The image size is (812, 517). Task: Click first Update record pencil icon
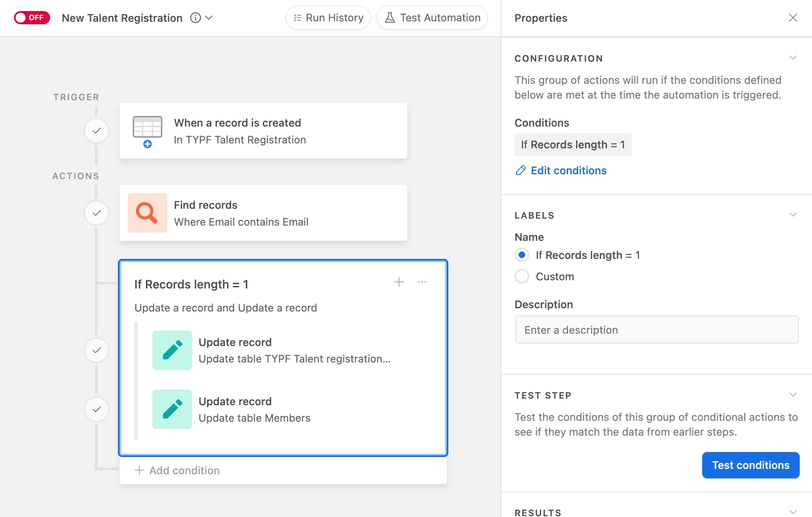(172, 350)
